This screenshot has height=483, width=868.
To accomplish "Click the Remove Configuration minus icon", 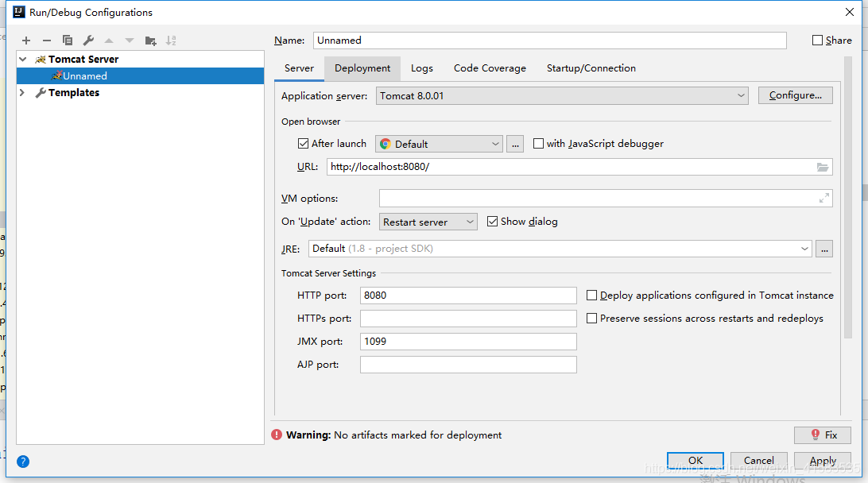I will [x=47, y=41].
